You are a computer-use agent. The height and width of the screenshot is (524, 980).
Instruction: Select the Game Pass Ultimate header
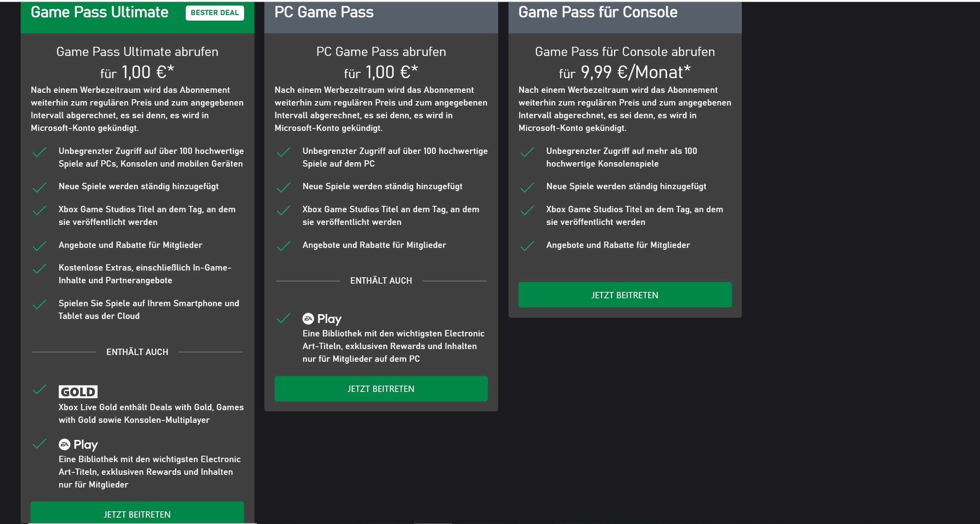click(x=100, y=12)
